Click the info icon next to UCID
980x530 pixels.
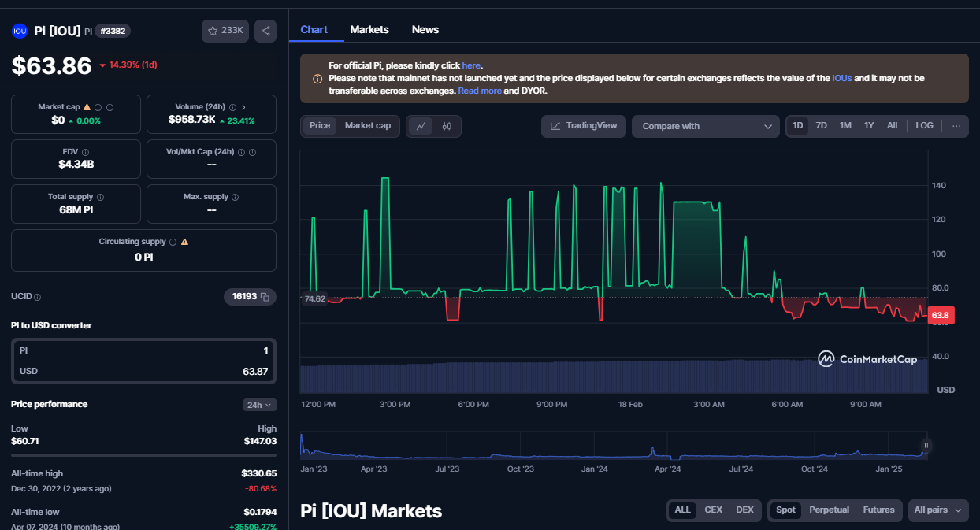37,297
